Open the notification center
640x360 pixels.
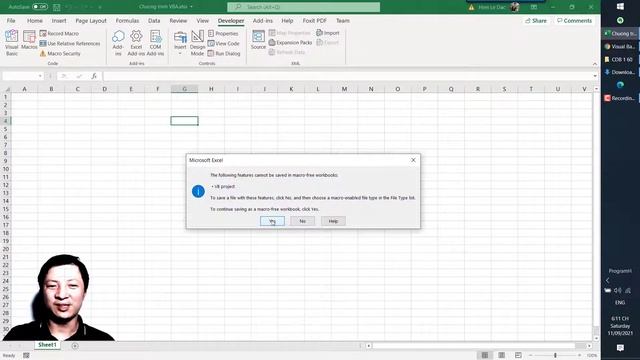coord(620,348)
